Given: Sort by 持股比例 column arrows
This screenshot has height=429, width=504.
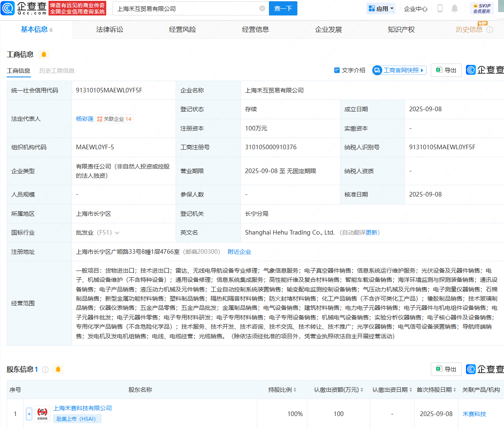Looking at the screenshot, I should point(295,390).
